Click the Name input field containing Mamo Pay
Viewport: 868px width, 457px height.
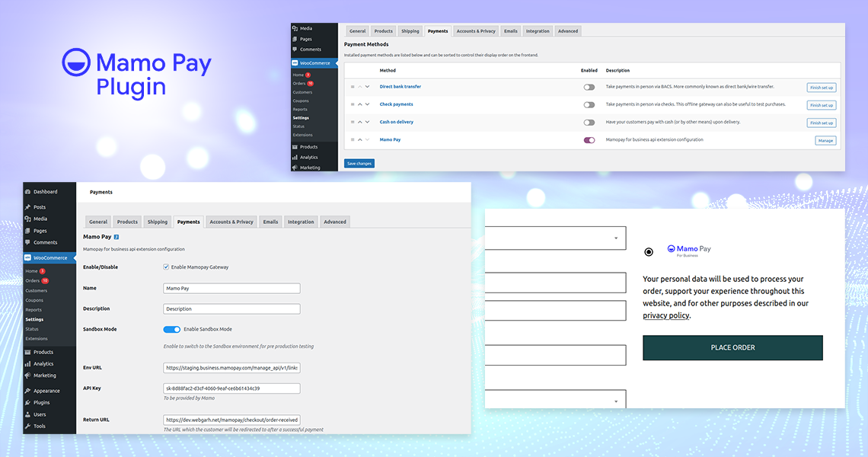point(231,289)
